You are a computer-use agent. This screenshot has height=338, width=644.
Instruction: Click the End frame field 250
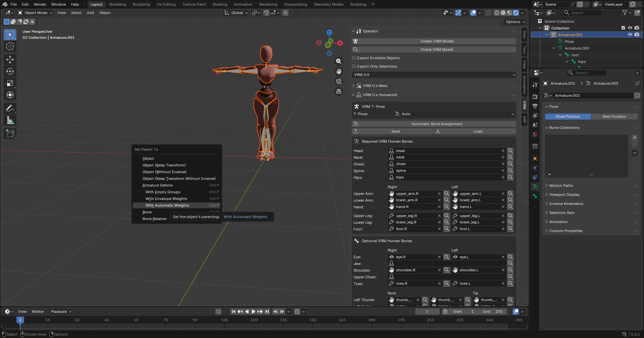[x=493, y=312]
